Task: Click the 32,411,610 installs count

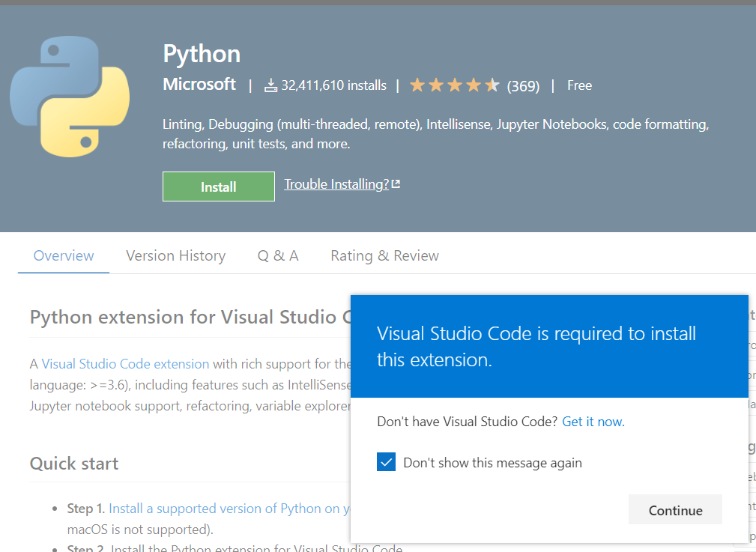Action: coord(334,85)
